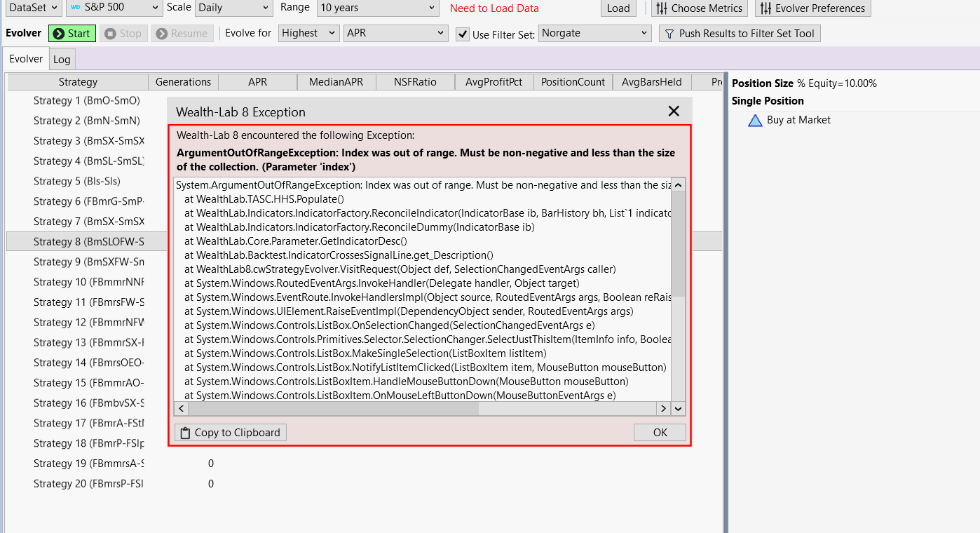Open Evolver Preferences settings
Screen dimensions: 980x533
pos(812,8)
